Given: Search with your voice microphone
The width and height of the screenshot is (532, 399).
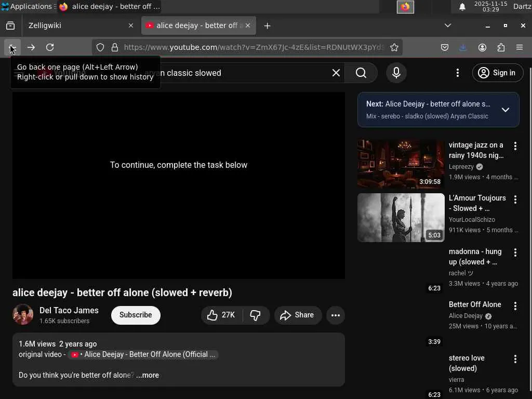Looking at the screenshot, I should coord(396,73).
